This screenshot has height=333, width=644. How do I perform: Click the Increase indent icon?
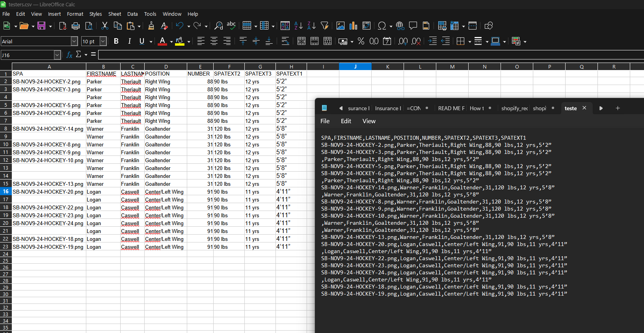[433, 41]
